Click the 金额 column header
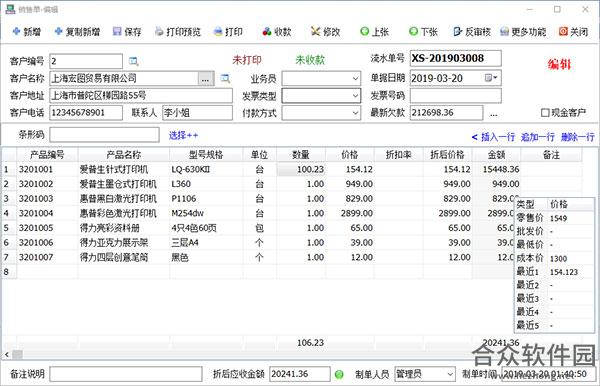Screen dimensions: 600x386 pos(496,155)
